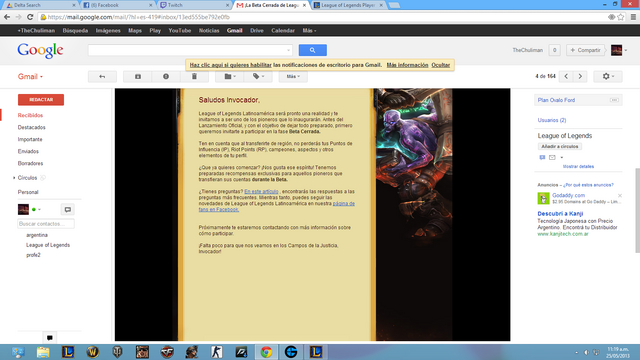Viewport: 640px width, 360px height.
Task: Click the browser reload icon
Action: coord(30,17)
